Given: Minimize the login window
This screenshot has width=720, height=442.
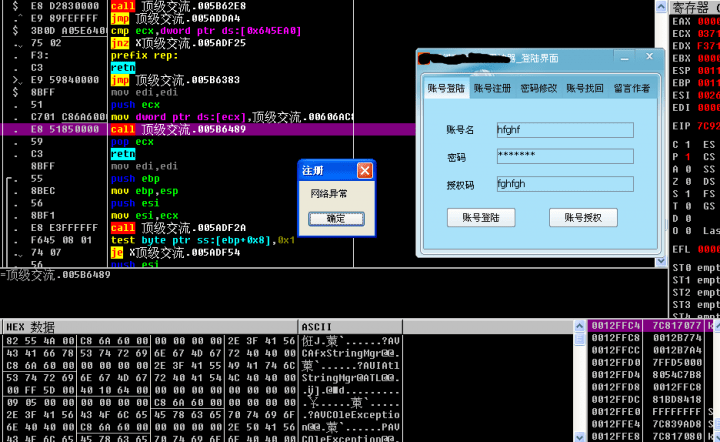Looking at the screenshot, I should tap(624, 57).
